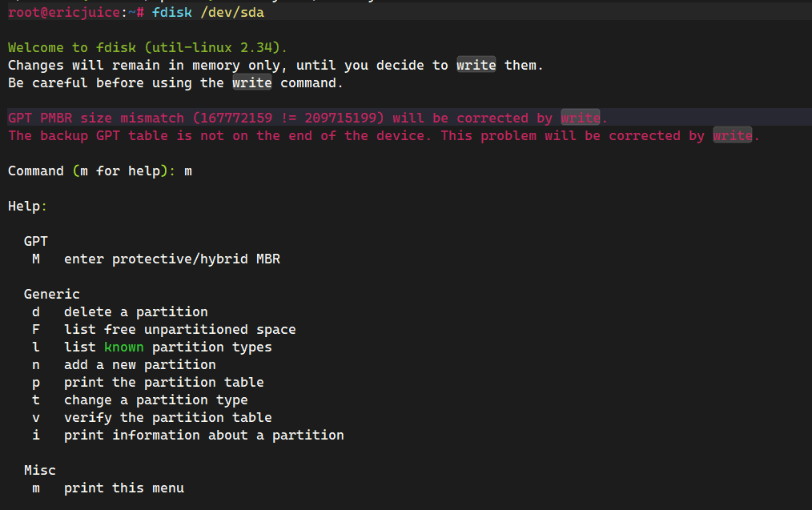Select the 'add a new partition' line
The height and width of the screenshot is (510, 812).
pyautogui.click(x=139, y=364)
